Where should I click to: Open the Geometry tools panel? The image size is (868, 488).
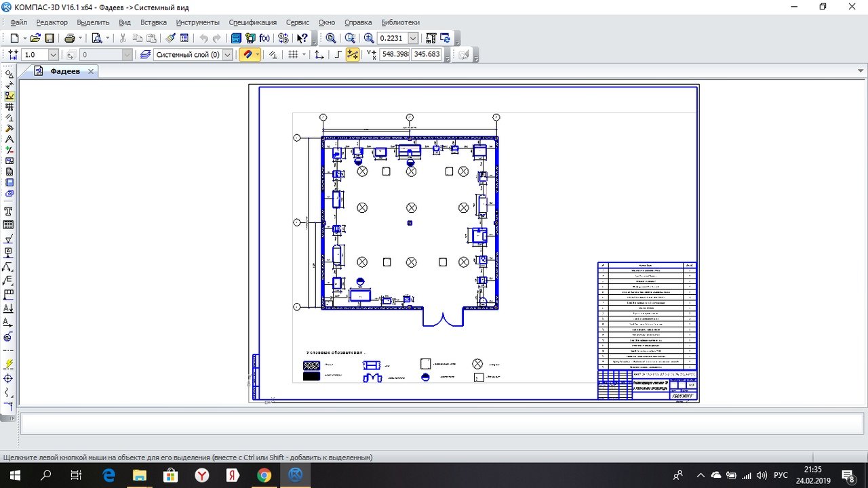click(x=9, y=75)
